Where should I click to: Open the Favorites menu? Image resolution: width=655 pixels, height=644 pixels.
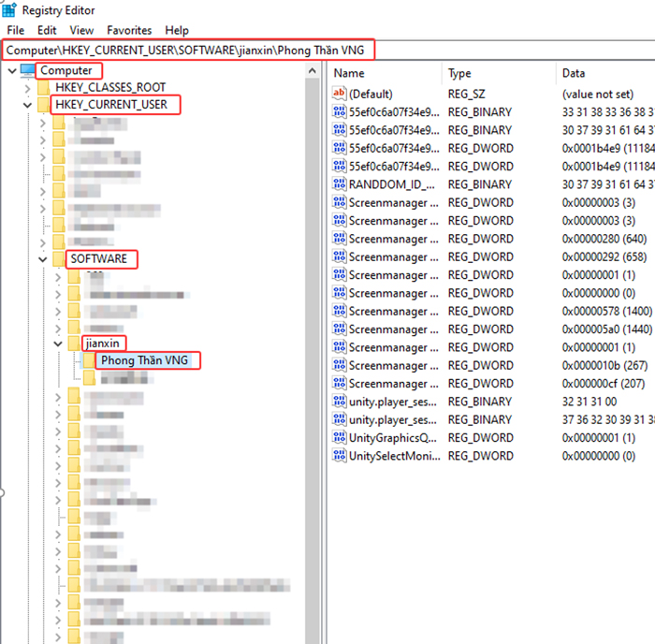tap(129, 30)
